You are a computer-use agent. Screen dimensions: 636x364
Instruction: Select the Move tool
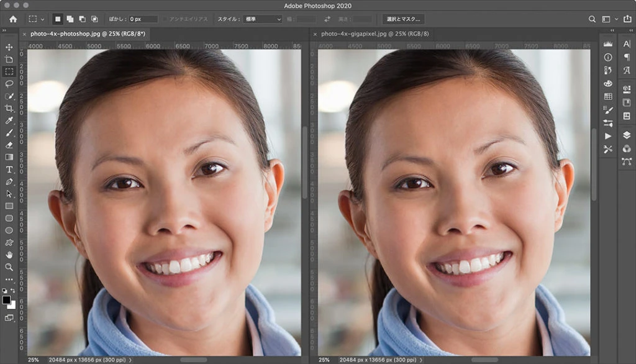coord(9,47)
